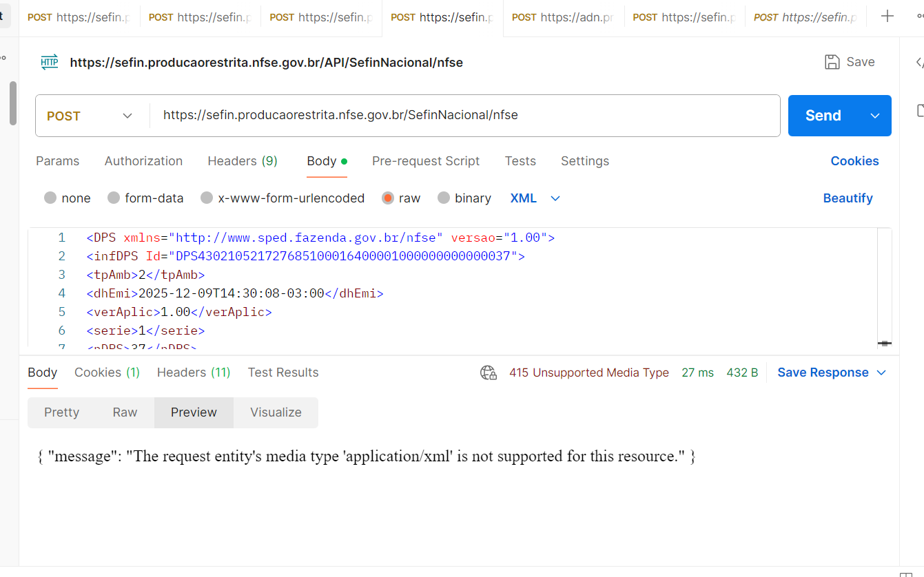Expand the Send button arrow options
This screenshot has width=924, height=577.
[875, 116]
